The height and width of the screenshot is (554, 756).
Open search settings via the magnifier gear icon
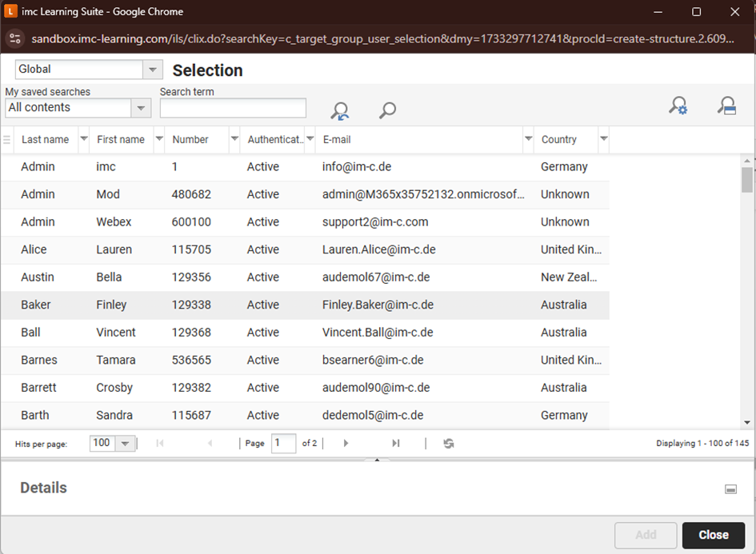tap(678, 106)
